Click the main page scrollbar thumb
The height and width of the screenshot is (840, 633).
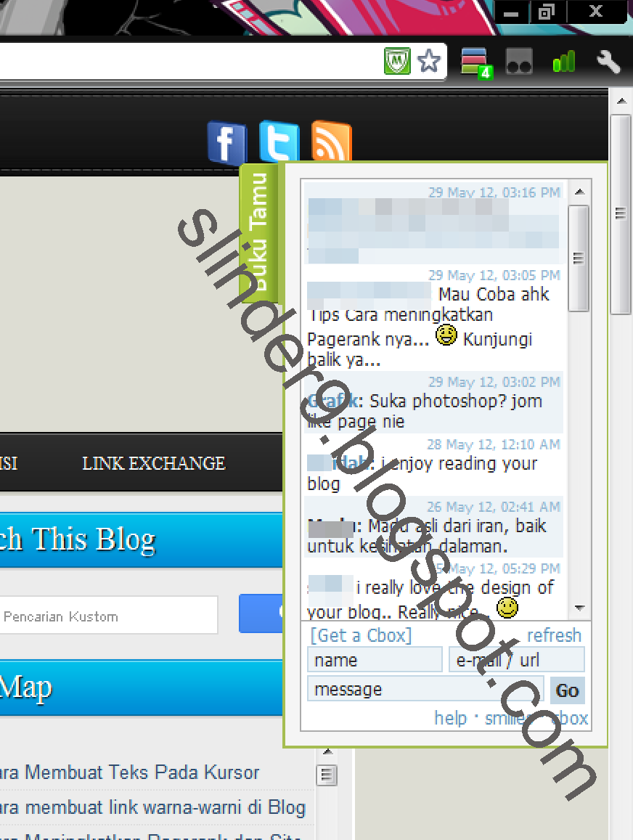click(621, 214)
